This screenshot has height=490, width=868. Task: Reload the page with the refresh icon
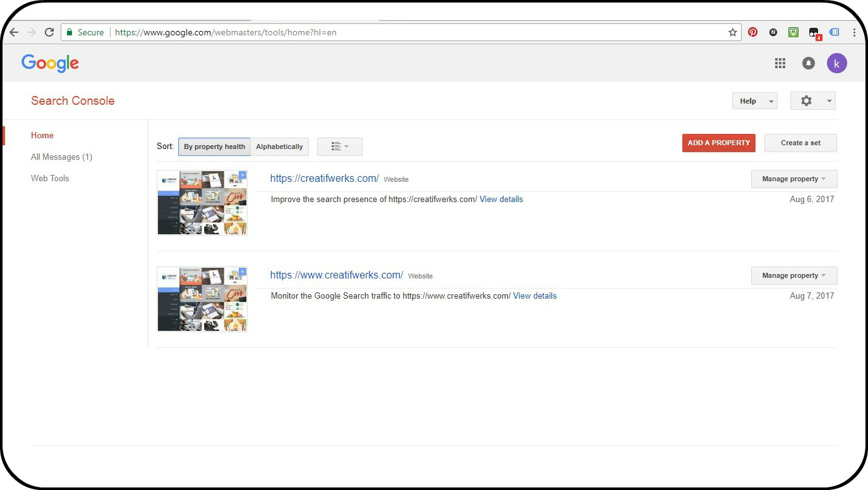[x=49, y=32]
